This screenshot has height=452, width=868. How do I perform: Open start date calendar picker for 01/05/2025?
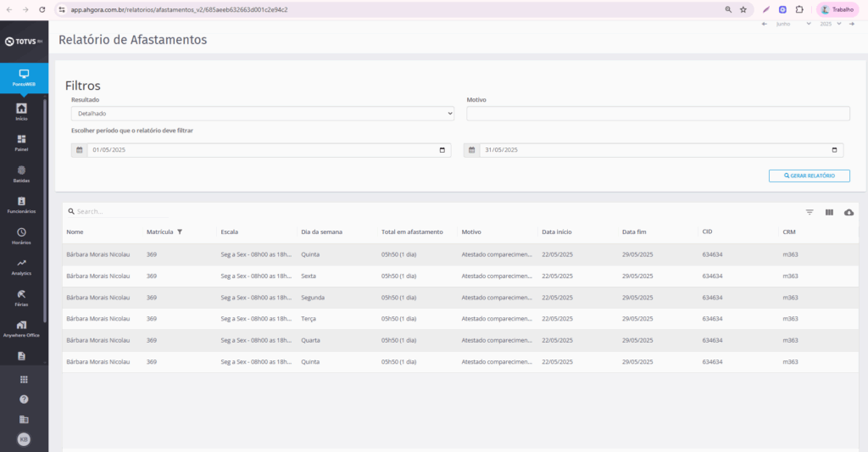[442, 150]
